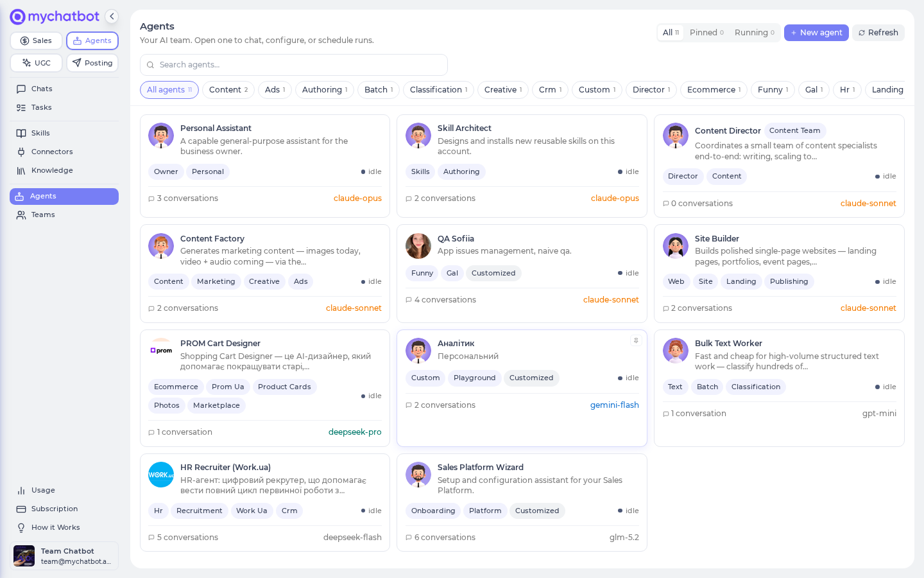
Task: Click the Subscription card icon
Action: (x=21, y=509)
